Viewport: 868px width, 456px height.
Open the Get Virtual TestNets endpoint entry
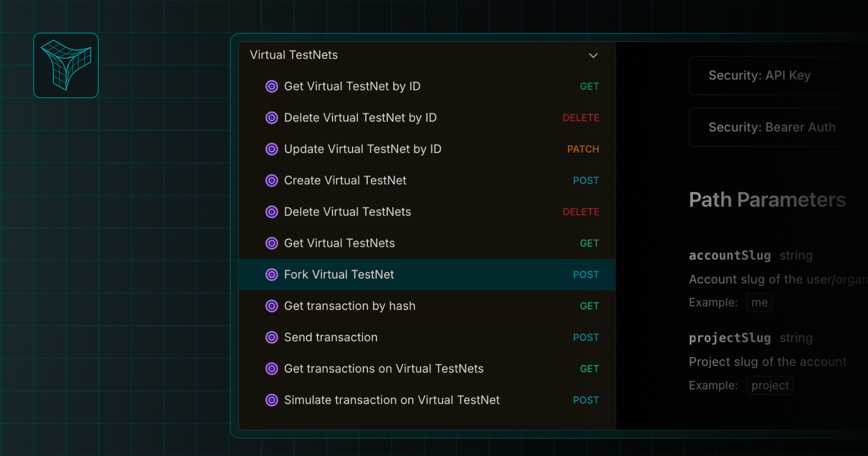click(339, 243)
